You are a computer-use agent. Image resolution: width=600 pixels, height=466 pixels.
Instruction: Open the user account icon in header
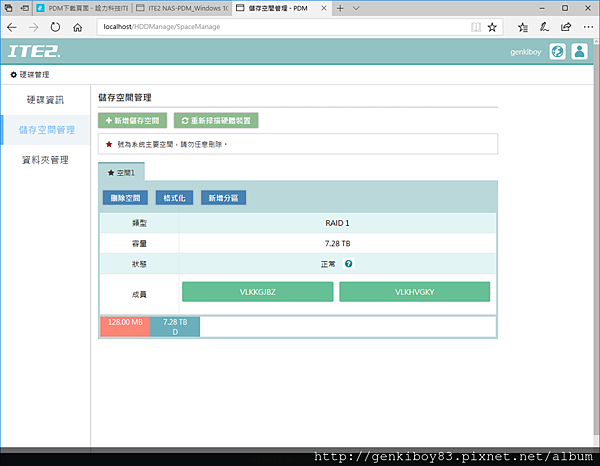tap(579, 51)
